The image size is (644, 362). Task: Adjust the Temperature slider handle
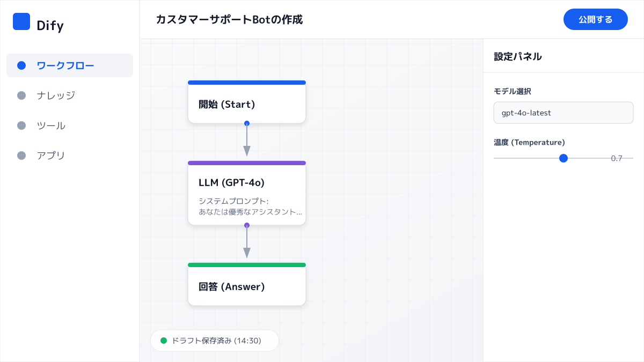(x=563, y=158)
